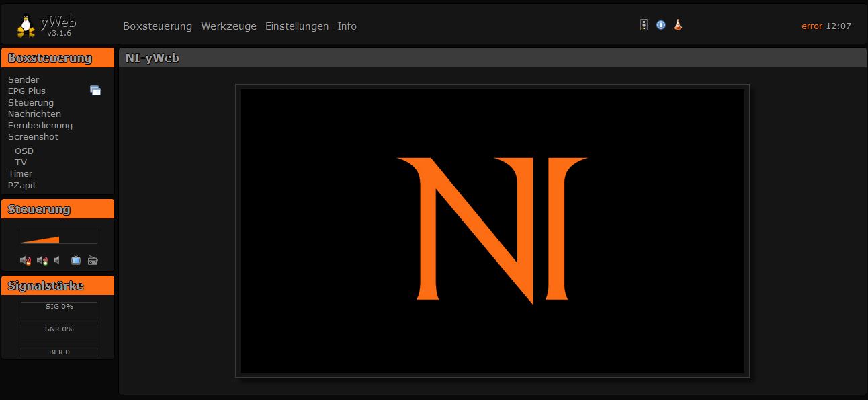Click the blue info icon in header
The image size is (868, 400).
click(x=660, y=25)
